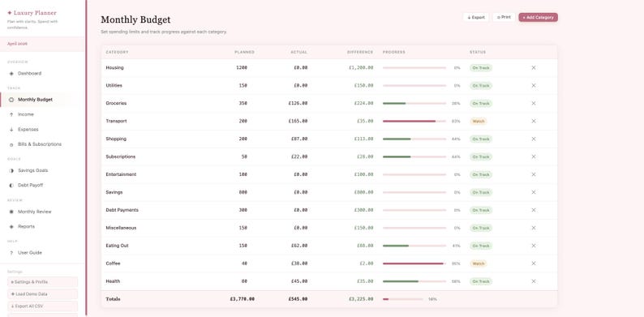Click the Totals progress bar

coord(402,299)
